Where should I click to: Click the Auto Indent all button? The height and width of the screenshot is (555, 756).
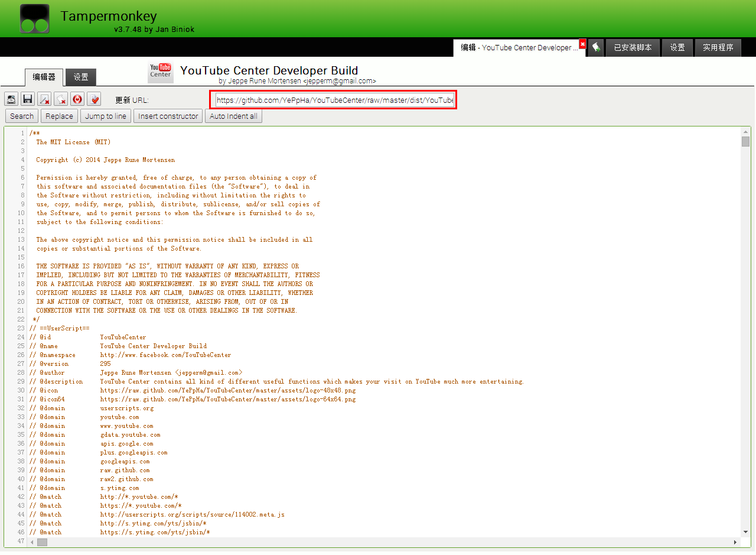point(233,116)
